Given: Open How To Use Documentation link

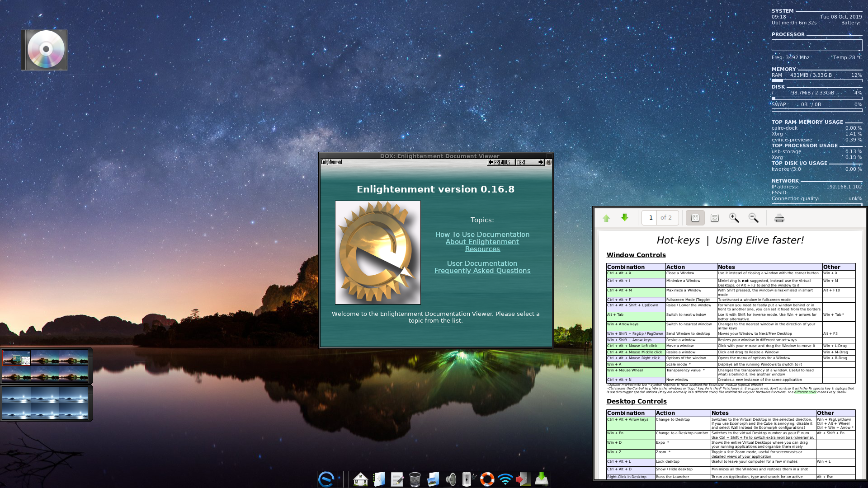Looking at the screenshot, I should 482,234.
